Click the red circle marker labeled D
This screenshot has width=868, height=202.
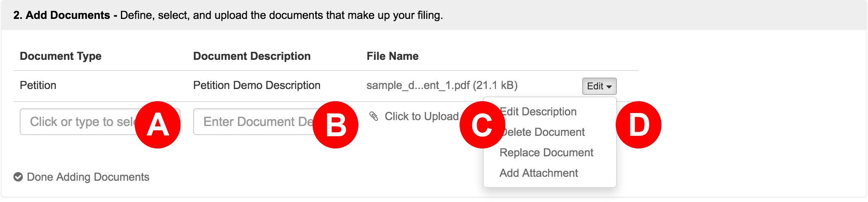point(639,125)
